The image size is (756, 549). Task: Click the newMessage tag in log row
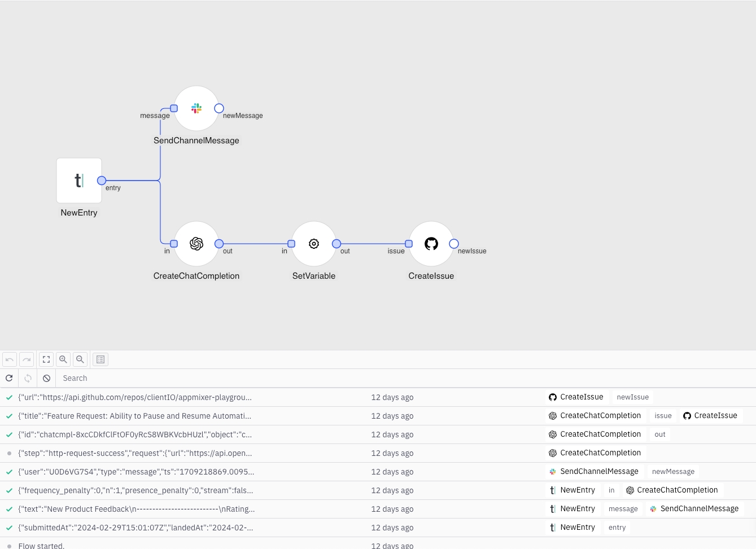pyautogui.click(x=673, y=472)
